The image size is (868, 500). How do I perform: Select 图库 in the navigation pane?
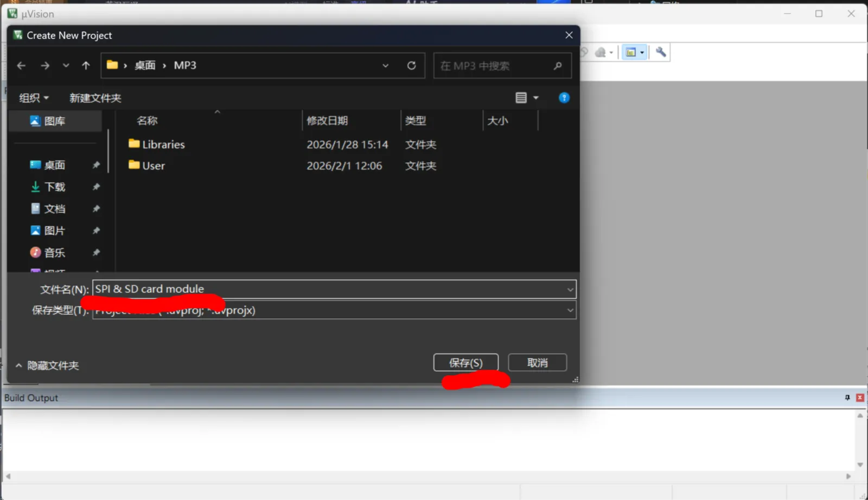coord(55,121)
